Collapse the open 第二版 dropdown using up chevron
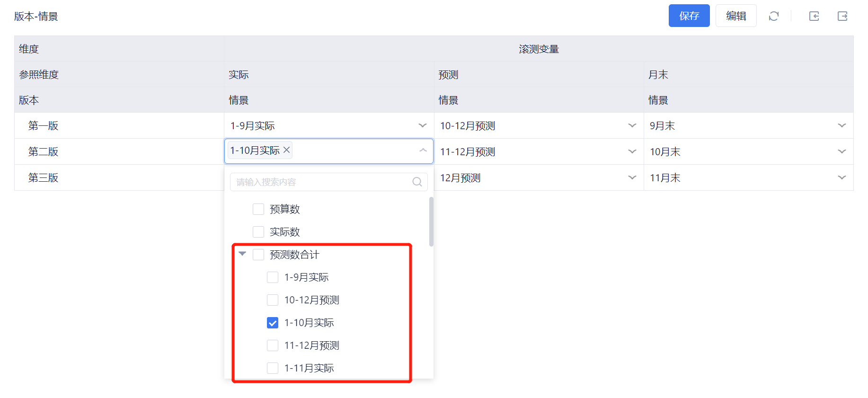Image resolution: width=868 pixels, height=398 pixels. (423, 150)
